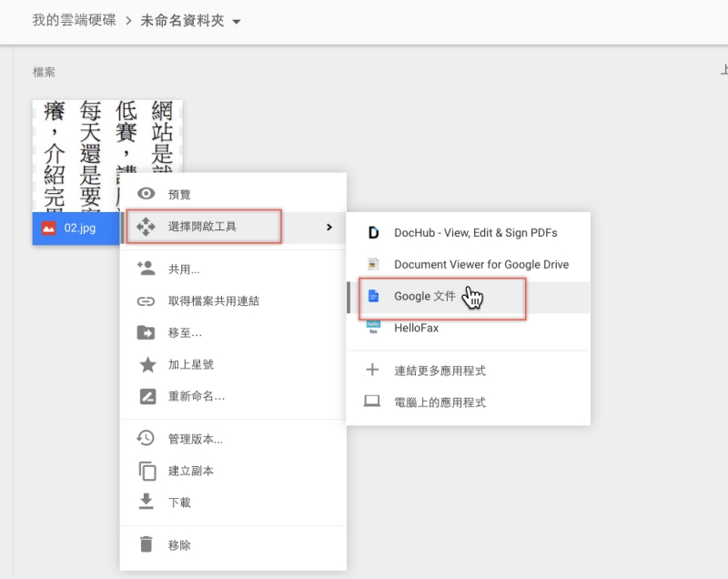Click the link icon beside 取得檔案共用連結
This screenshot has height=579, width=728.
point(146,302)
